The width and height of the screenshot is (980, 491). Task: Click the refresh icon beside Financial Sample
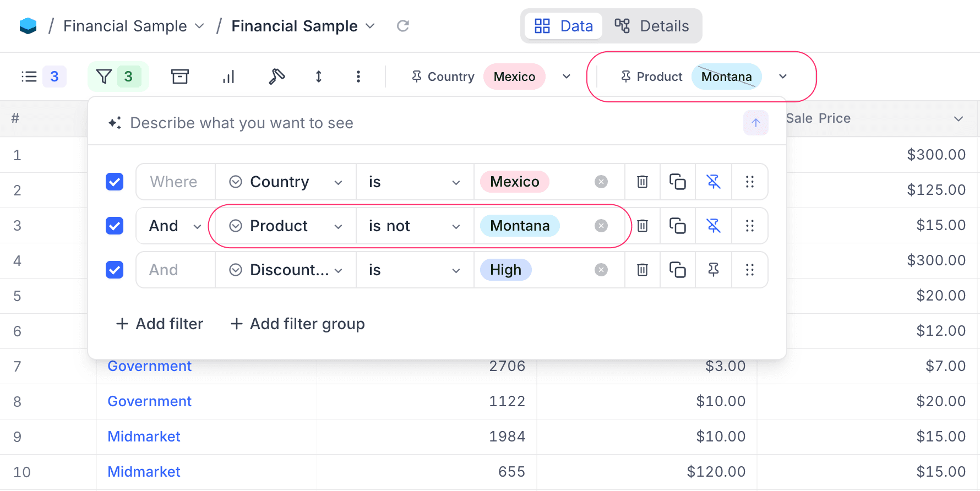[403, 26]
